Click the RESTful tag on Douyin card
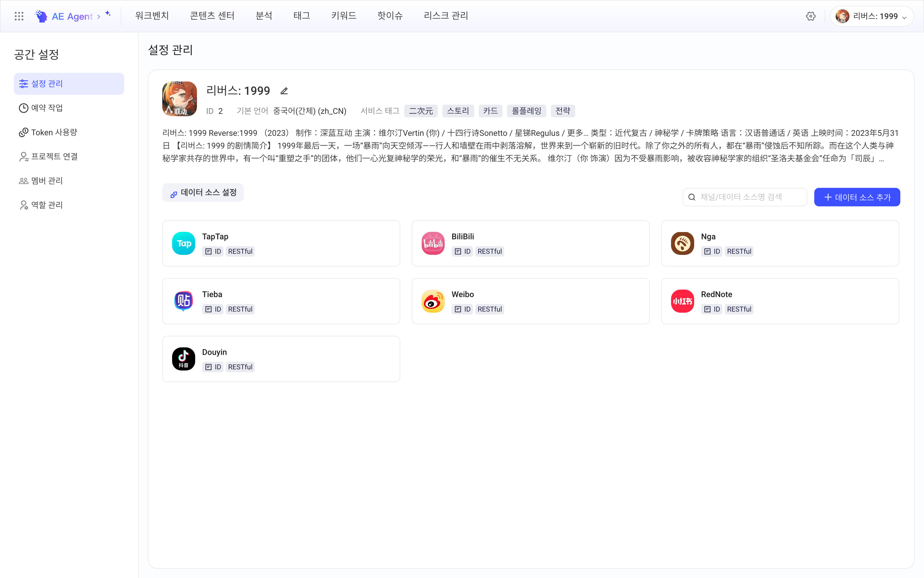 240,367
